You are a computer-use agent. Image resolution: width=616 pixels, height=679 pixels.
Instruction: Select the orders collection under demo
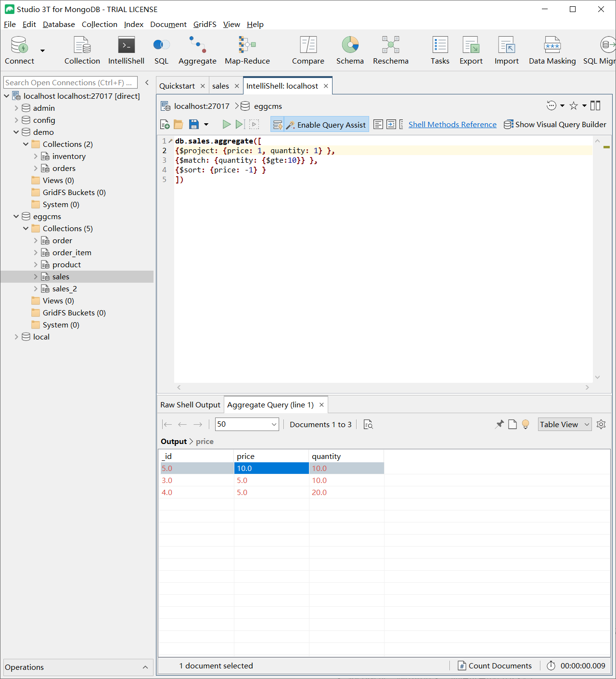click(64, 169)
